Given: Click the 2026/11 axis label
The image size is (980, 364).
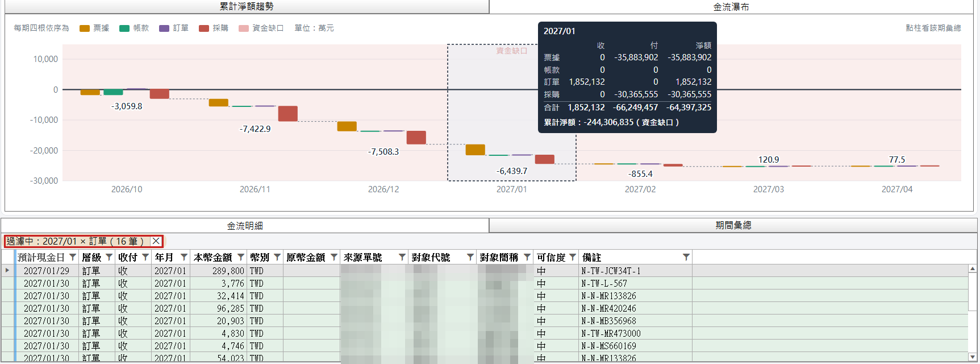Looking at the screenshot, I should point(255,189).
